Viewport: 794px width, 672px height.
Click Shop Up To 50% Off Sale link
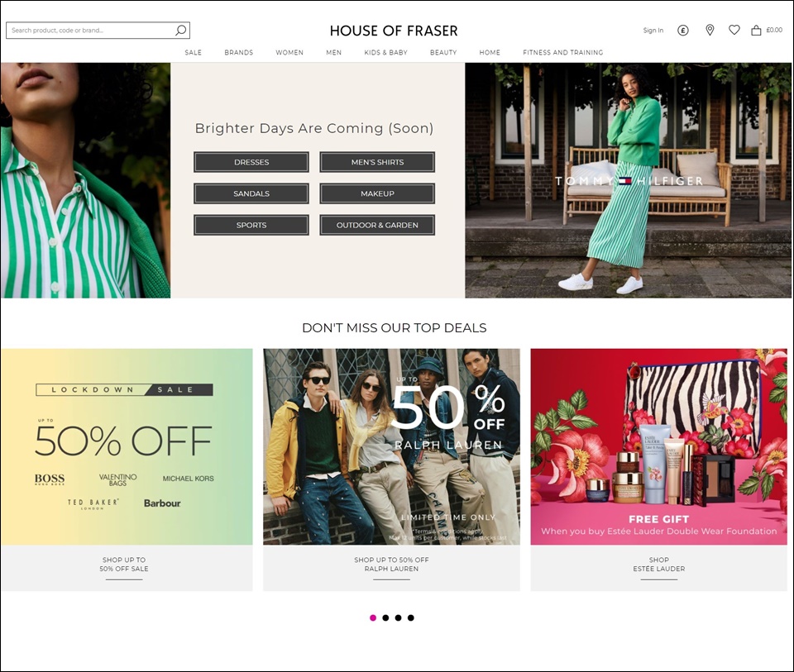(x=124, y=565)
